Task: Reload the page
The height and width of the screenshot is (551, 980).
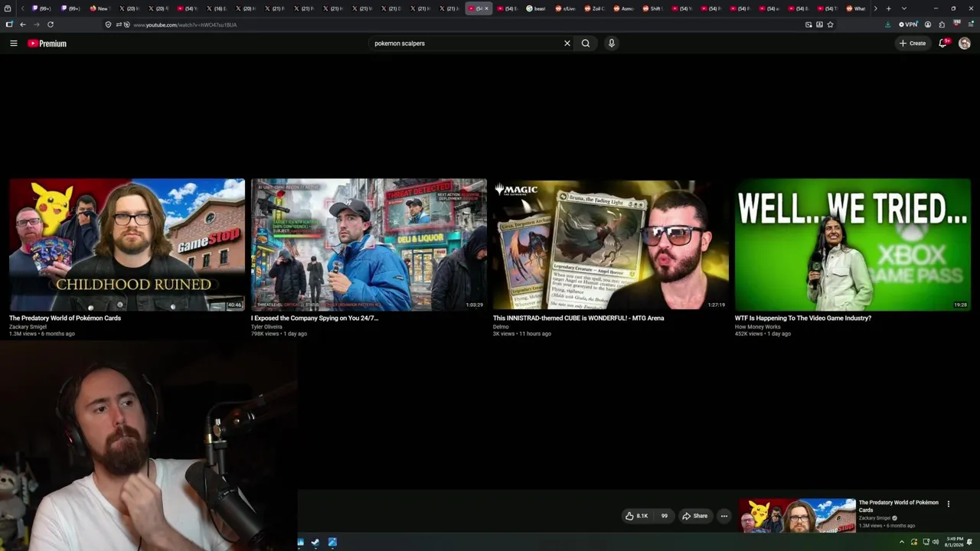Action: tap(51, 24)
